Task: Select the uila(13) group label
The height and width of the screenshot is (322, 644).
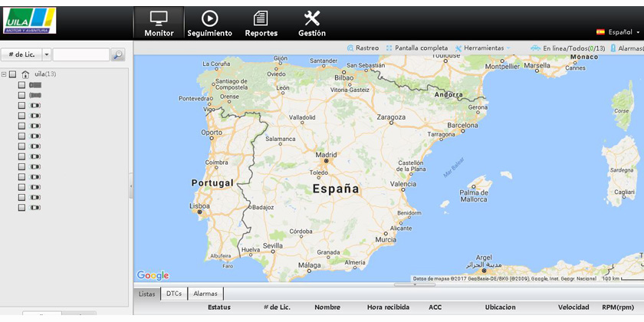Action: point(45,74)
